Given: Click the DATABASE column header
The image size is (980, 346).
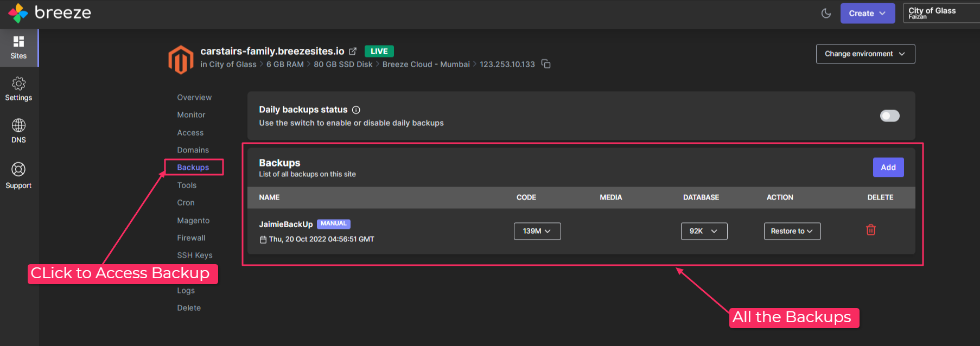Looking at the screenshot, I should [x=701, y=197].
